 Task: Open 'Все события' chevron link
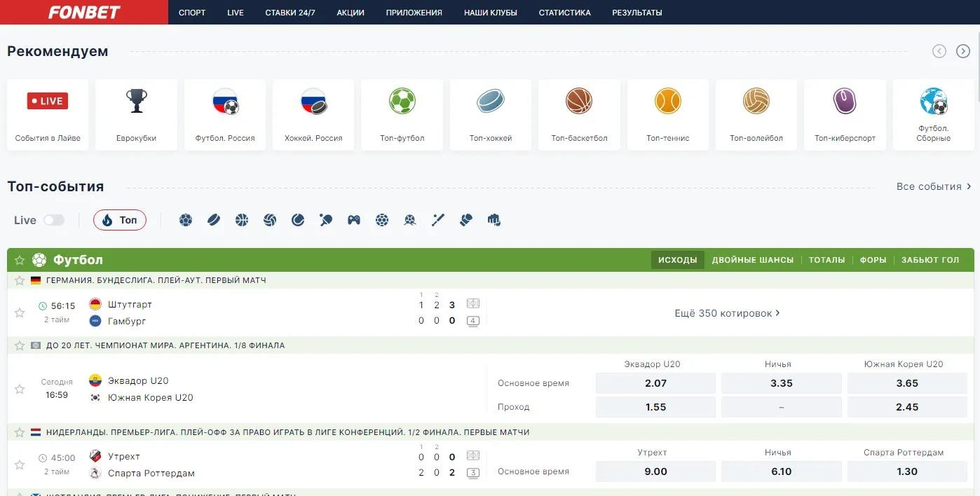[934, 186]
